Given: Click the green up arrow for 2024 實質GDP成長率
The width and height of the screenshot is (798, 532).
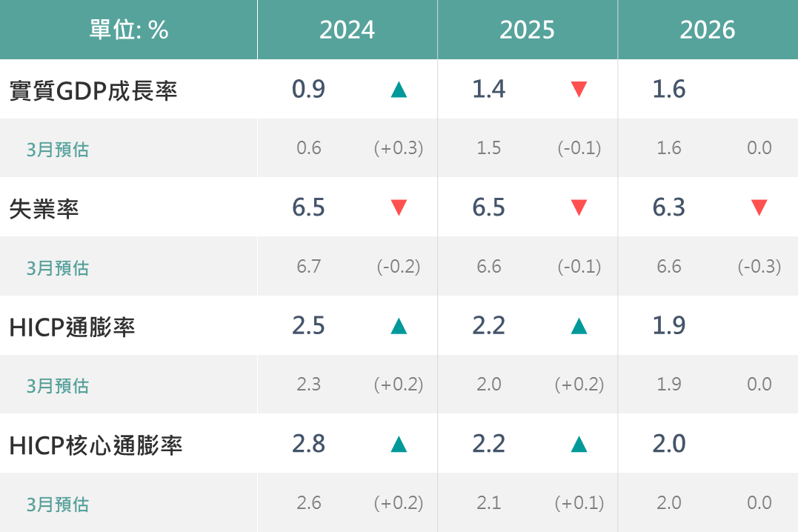Looking at the screenshot, I should pyautogui.click(x=399, y=90).
